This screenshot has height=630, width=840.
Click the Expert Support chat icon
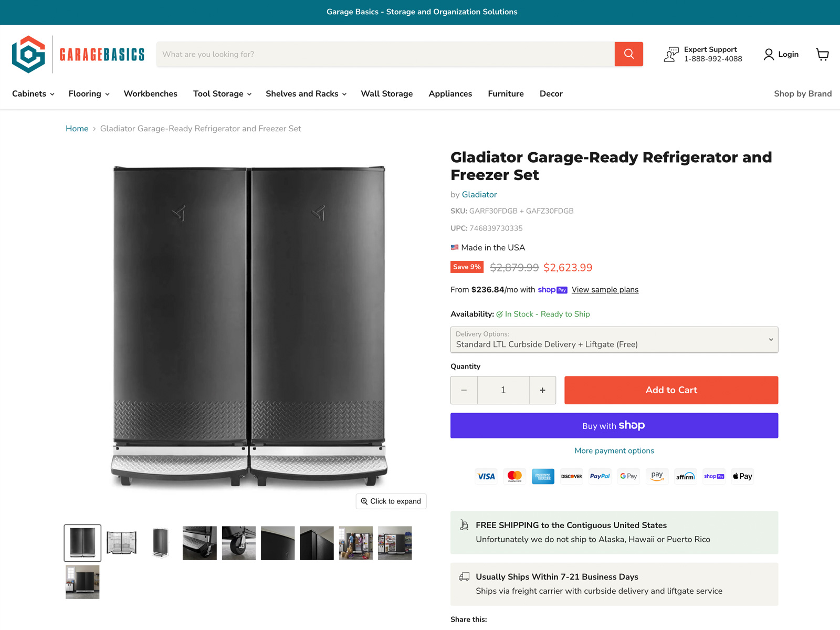671,54
